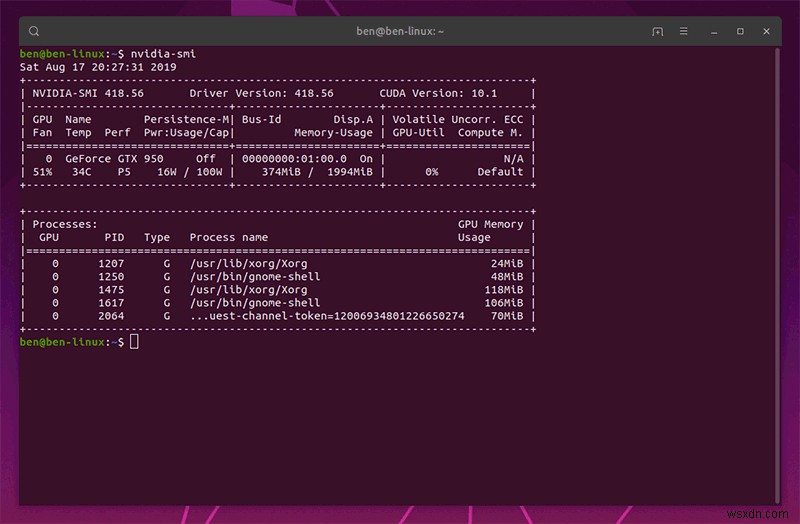The image size is (800, 524).
Task: Select the Driver Version: 418.56 text
Action: point(261,93)
